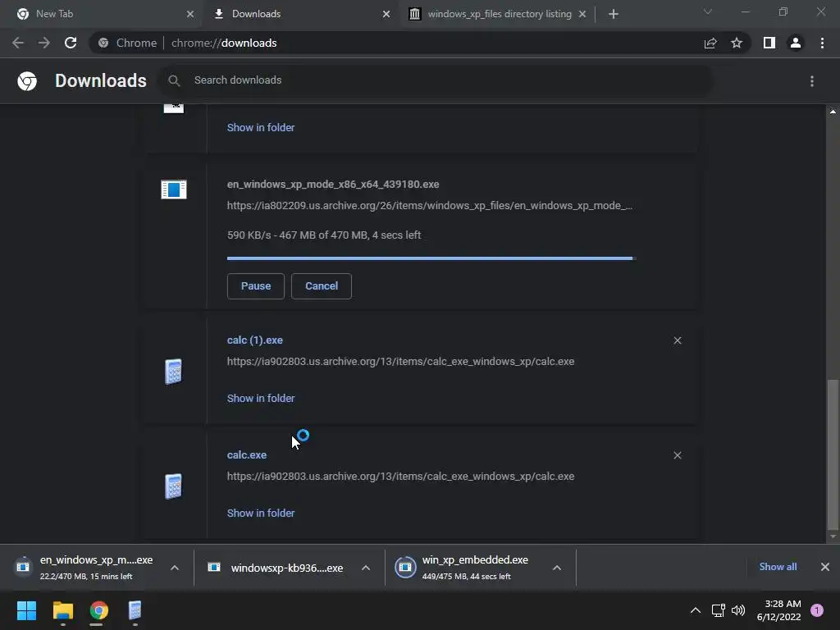
Task: Click the en_windows_xp_mode archive.org source URL
Action: pos(430,206)
